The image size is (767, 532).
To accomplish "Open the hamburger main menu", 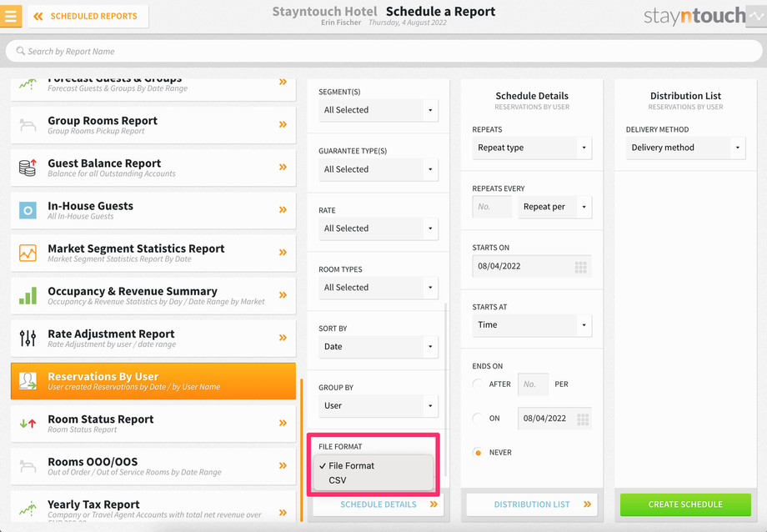I will 11,16.
